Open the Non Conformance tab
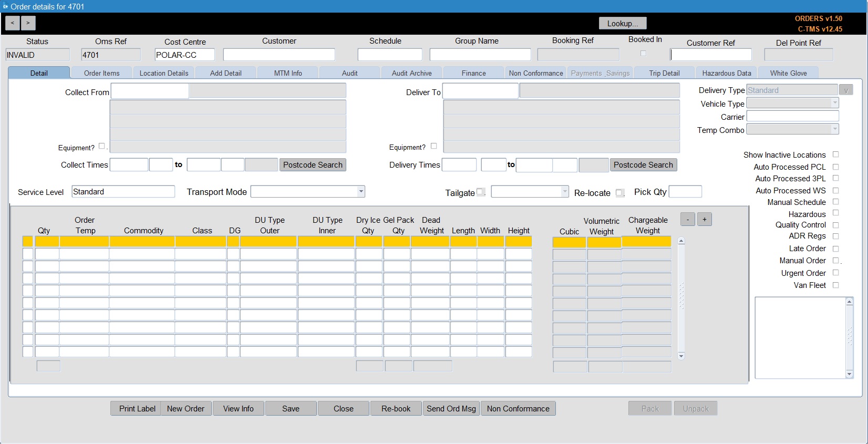This screenshot has width=868, height=444. click(x=536, y=73)
